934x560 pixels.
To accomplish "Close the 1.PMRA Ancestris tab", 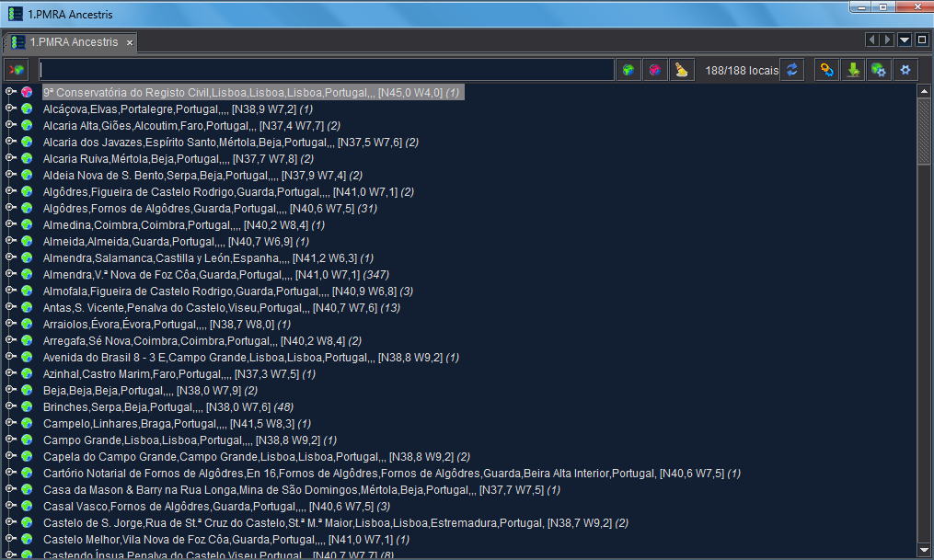I will [130, 43].
